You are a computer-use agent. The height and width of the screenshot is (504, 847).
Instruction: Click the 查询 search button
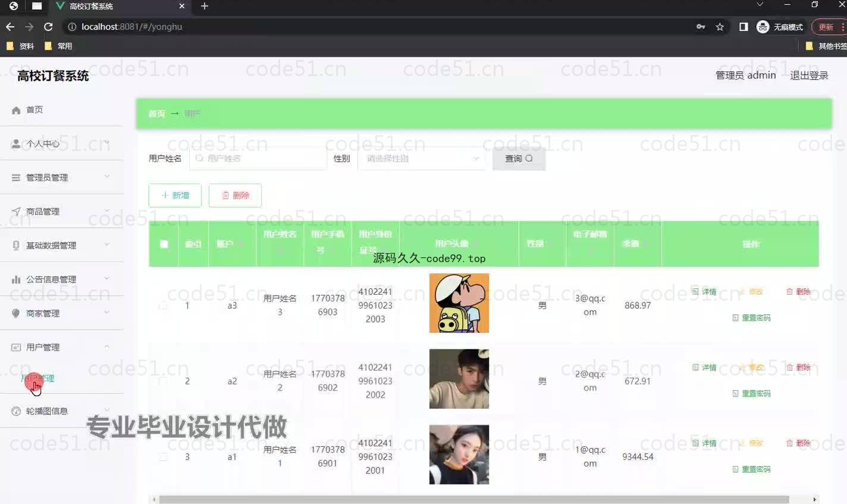519,159
